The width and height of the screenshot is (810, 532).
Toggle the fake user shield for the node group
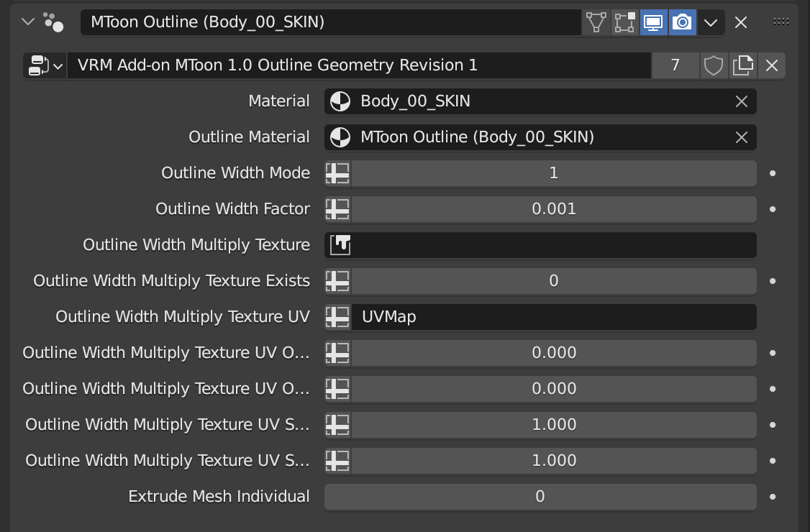[714, 65]
